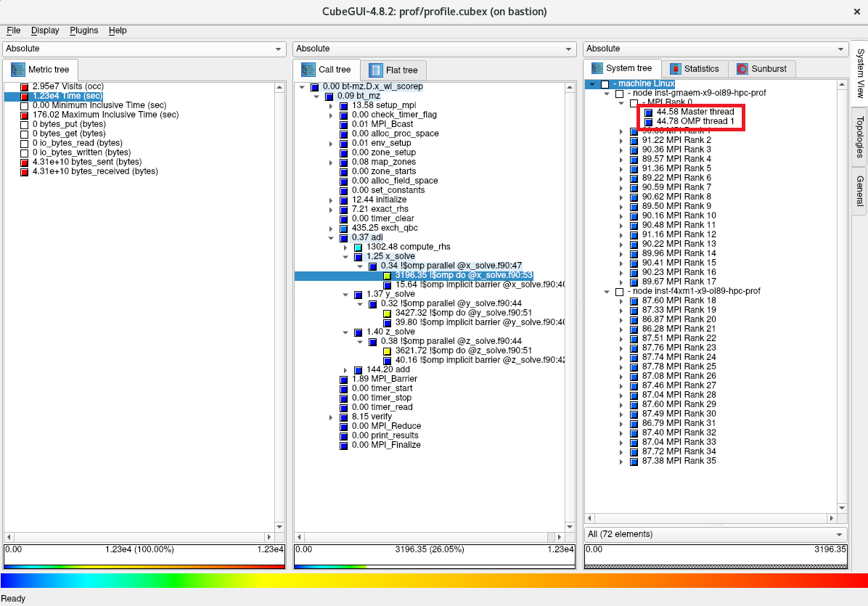Click the white box beside io_bytes_read
The width and height of the screenshot is (868, 606).
(x=25, y=144)
